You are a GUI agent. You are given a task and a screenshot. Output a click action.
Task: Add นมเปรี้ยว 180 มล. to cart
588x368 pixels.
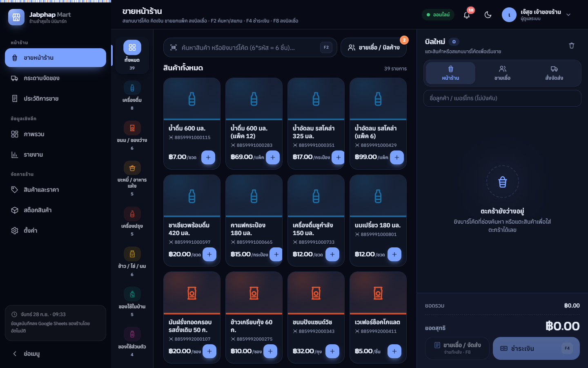[x=394, y=254]
